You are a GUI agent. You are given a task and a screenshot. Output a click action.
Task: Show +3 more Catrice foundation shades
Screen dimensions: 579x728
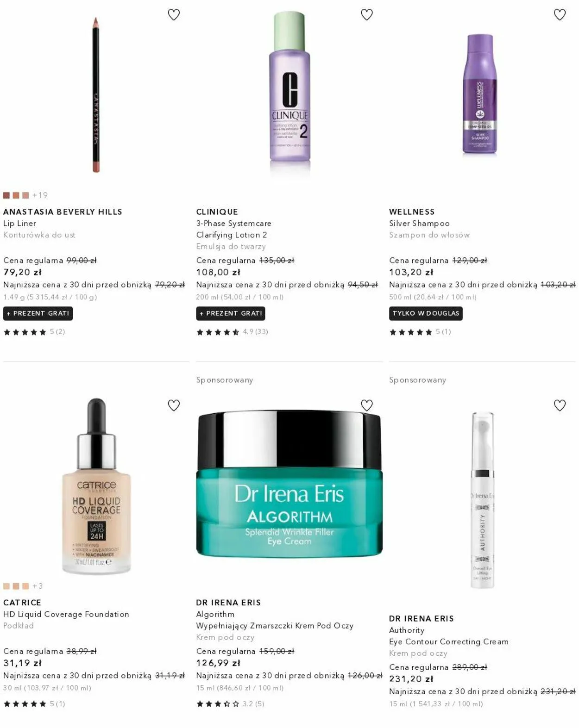coord(38,586)
